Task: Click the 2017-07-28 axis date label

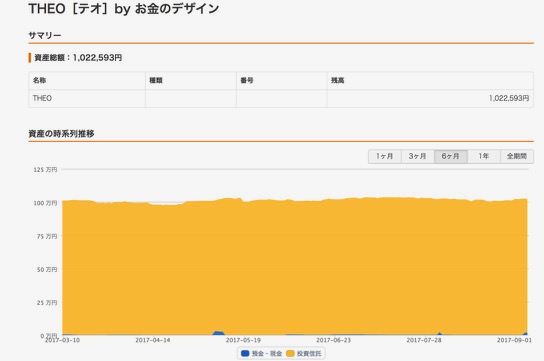Action: tap(424, 340)
